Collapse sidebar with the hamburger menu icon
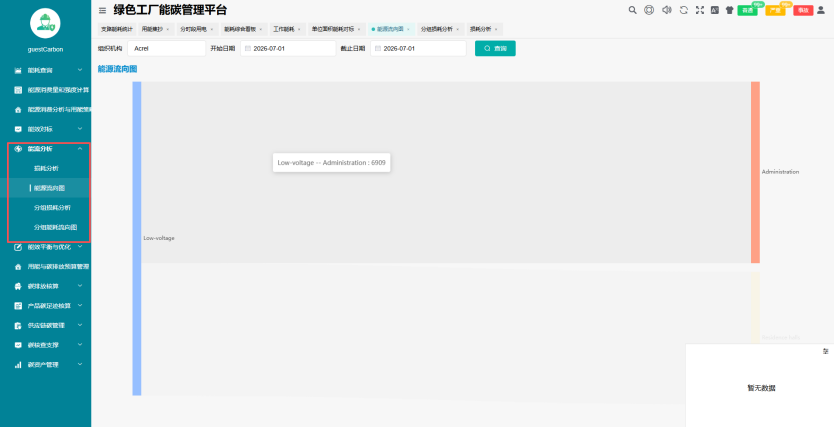The width and height of the screenshot is (834, 427). coord(103,10)
